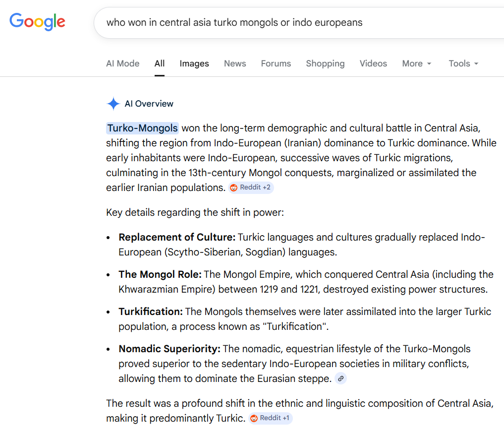
Task: Click the AI Overview sparkle icon
Action: click(113, 104)
